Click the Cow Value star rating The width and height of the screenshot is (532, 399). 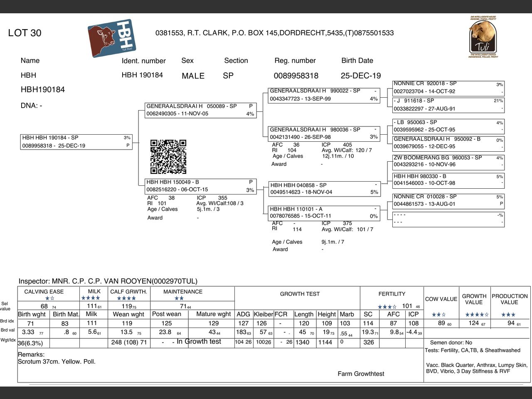[438, 315]
